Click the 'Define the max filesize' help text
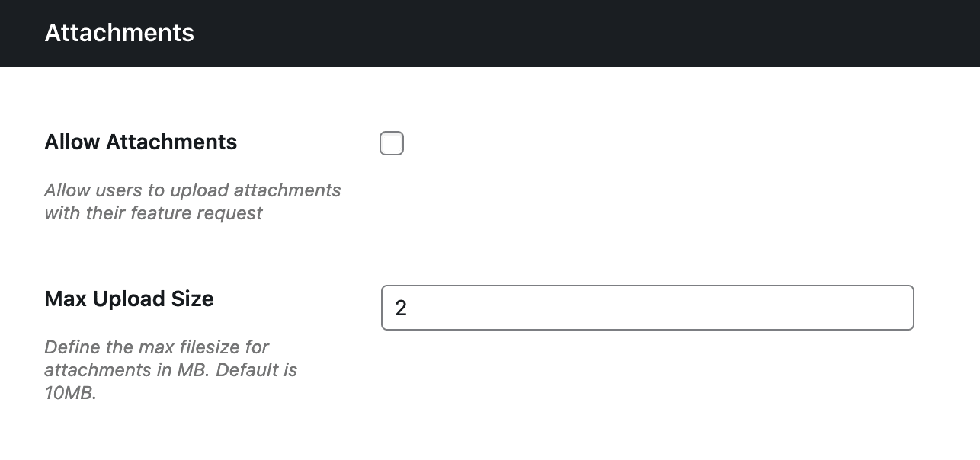Screen dimensions: 980x460 click(156, 347)
